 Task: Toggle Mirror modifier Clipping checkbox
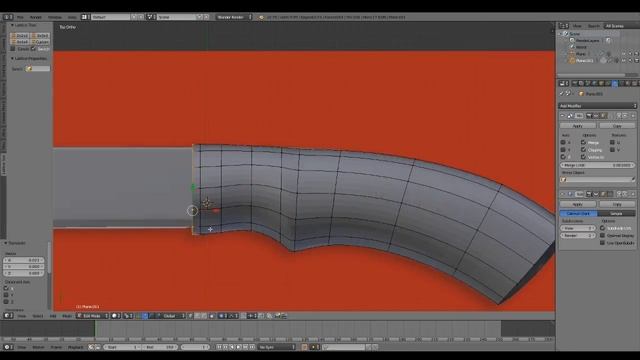pyautogui.click(x=583, y=150)
